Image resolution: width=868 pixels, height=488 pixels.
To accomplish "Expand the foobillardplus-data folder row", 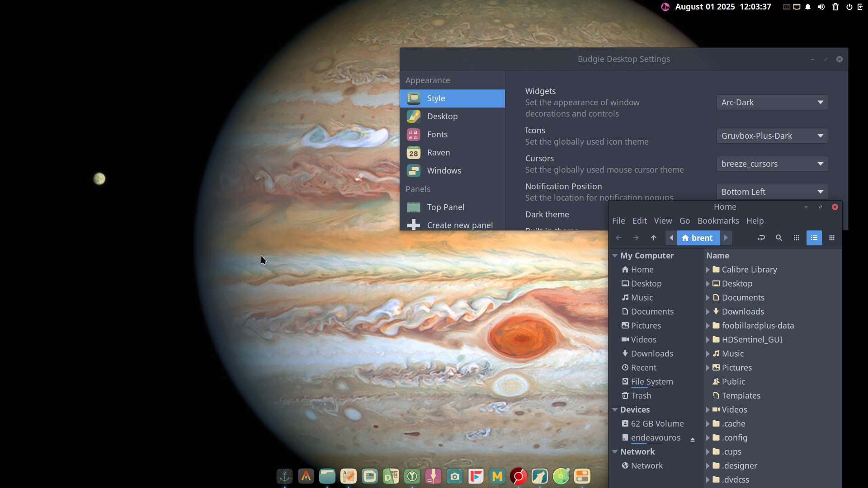I will pos(708,326).
